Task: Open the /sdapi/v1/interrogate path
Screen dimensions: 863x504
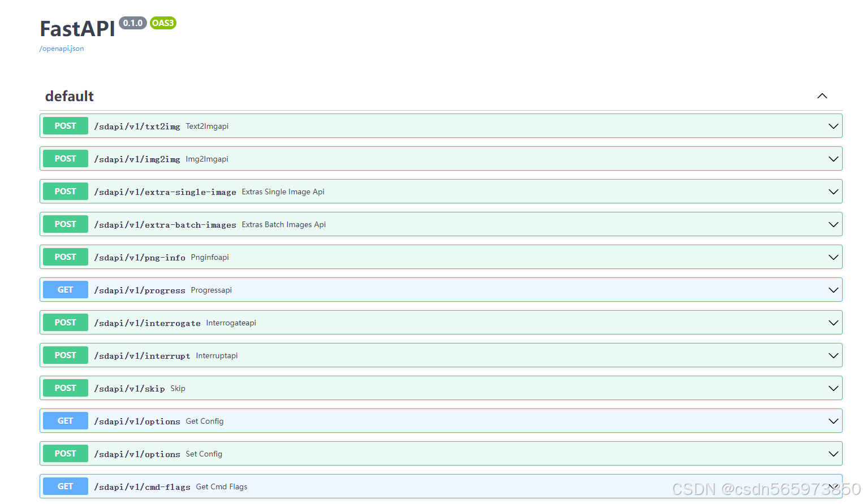Action: [147, 323]
